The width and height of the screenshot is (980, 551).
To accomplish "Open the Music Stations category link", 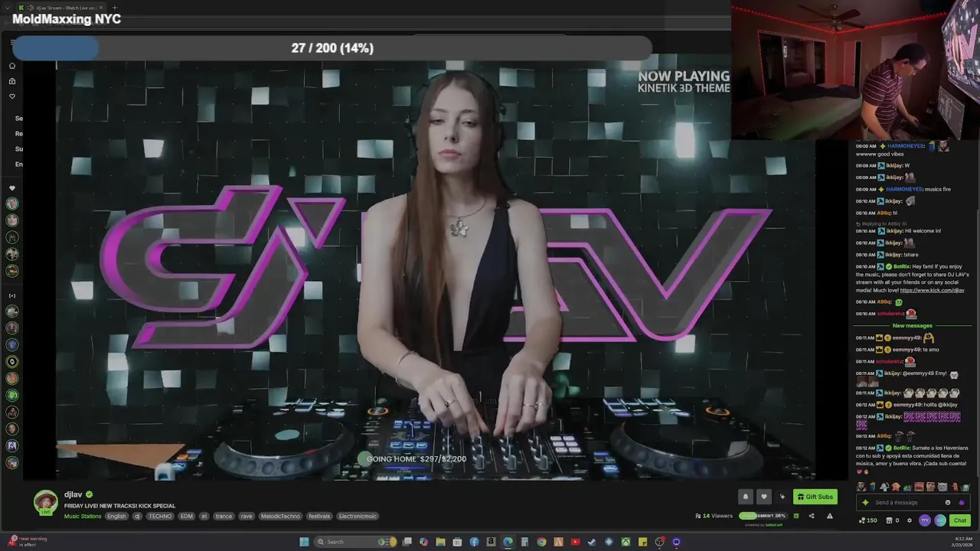I will (x=83, y=517).
